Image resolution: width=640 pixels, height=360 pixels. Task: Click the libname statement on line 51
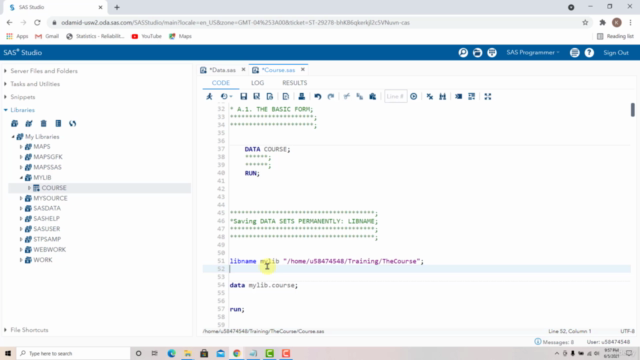coord(327,261)
